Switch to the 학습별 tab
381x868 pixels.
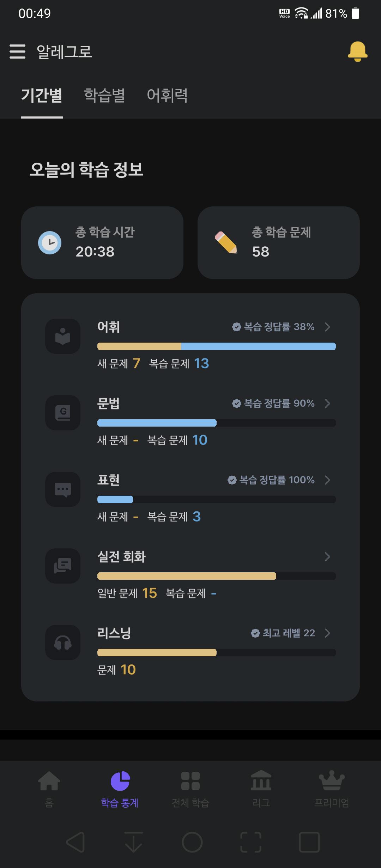coord(104,95)
